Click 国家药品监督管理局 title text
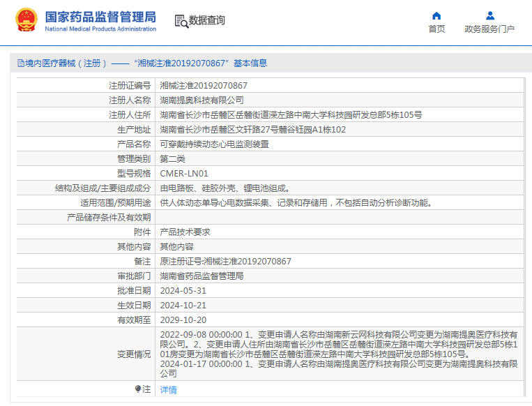Screen dimensions: 532x406 coord(100,17)
